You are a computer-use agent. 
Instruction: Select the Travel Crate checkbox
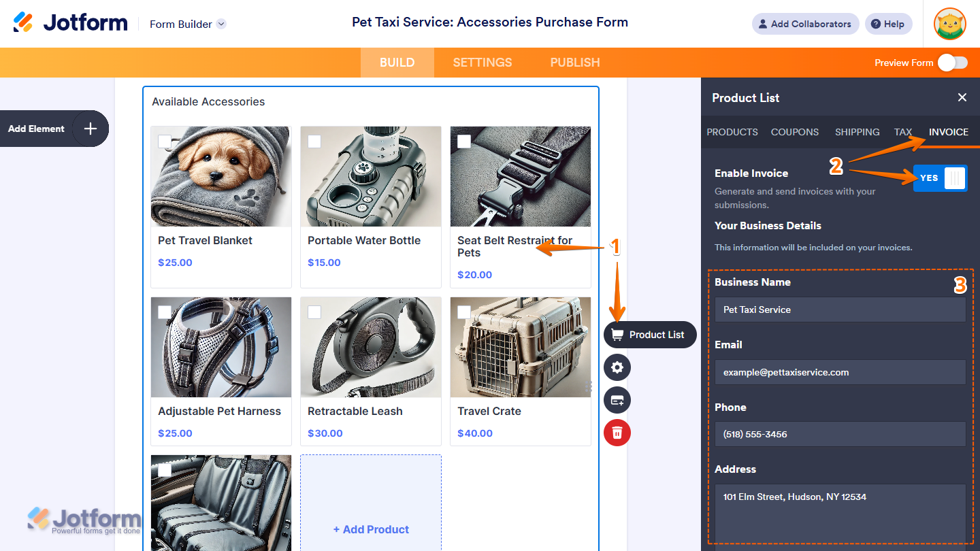point(464,312)
